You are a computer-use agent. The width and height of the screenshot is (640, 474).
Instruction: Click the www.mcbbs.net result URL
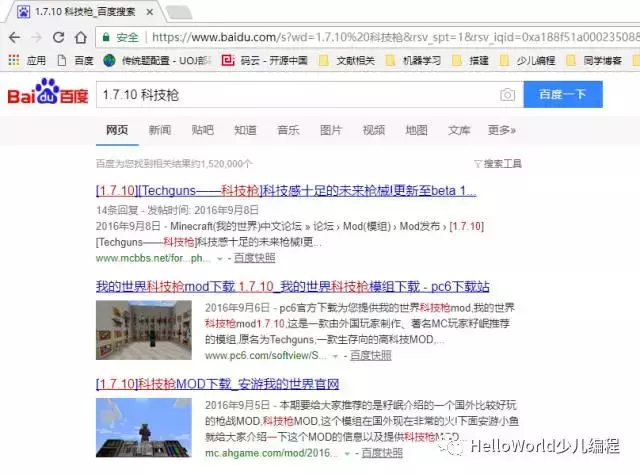(x=153, y=258)
